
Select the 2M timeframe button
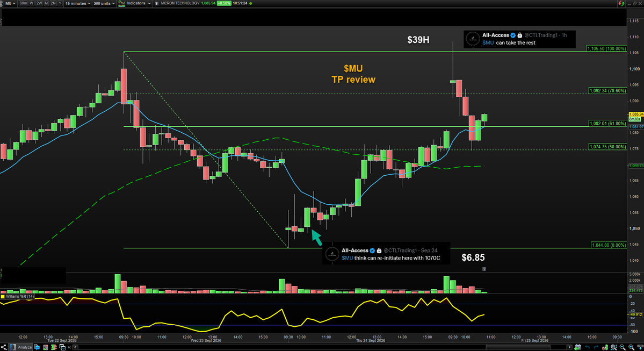(x=53, y=3)
